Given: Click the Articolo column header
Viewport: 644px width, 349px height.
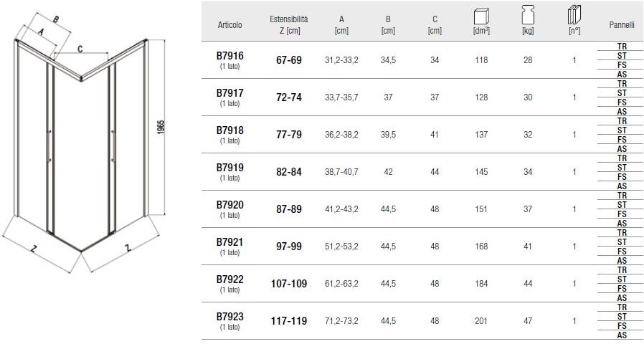Looking at the screenshot, I should pyautogui.click(x=230, y=24).
